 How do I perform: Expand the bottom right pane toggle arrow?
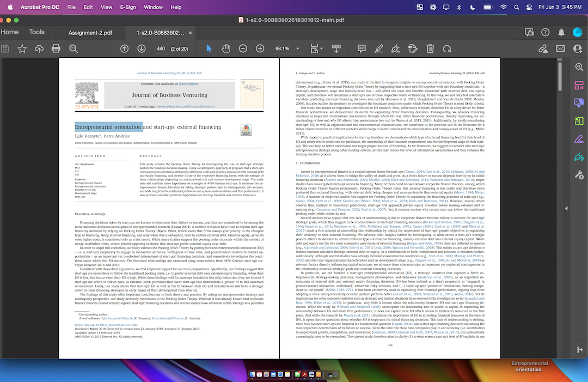pos(580,350)
